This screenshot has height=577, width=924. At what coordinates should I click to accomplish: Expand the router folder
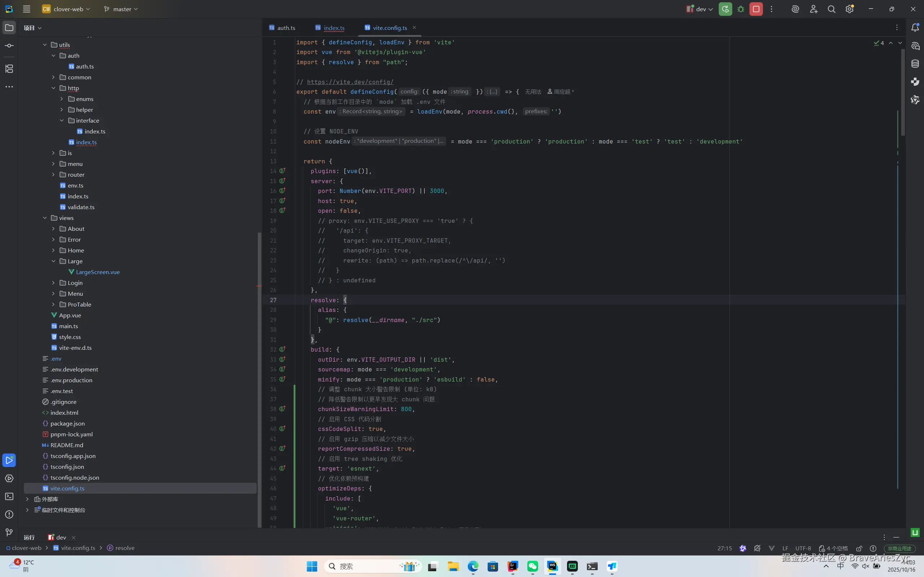pos(53,175)
